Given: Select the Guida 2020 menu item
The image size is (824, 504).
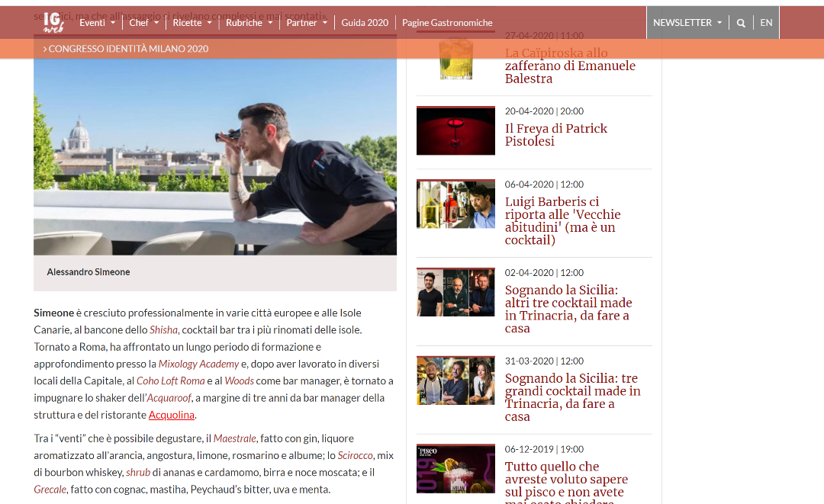Looking at the screenshot, I should click(365, 22).
